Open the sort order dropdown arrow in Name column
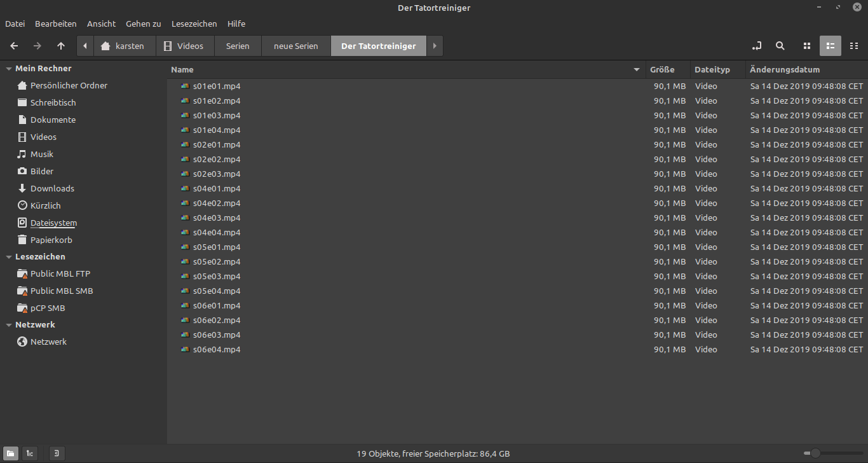The height and width of the screenshot is (463, 868). pyautogui.click(x=637, y=70)
